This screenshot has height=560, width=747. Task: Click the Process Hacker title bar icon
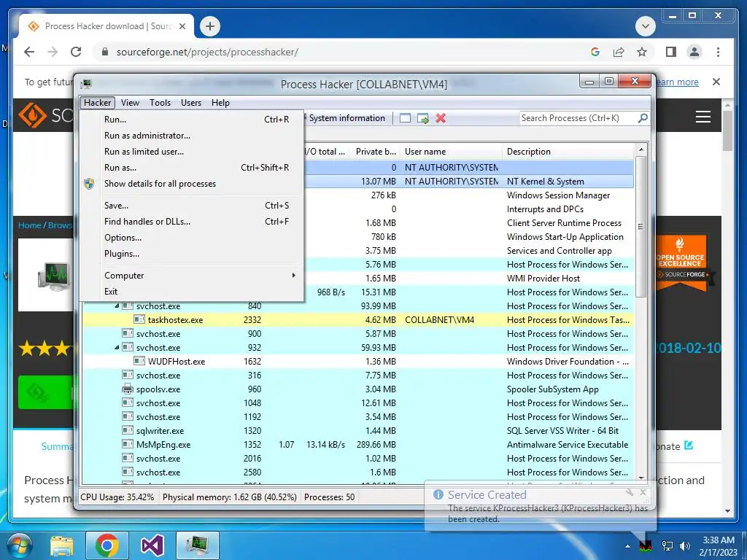tap(86, 85)
